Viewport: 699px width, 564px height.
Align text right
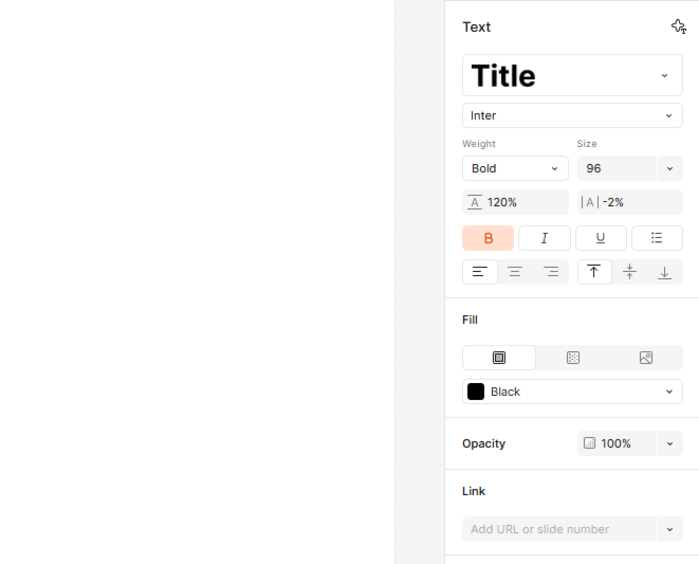pyautogui.click(x=551, y=272)
